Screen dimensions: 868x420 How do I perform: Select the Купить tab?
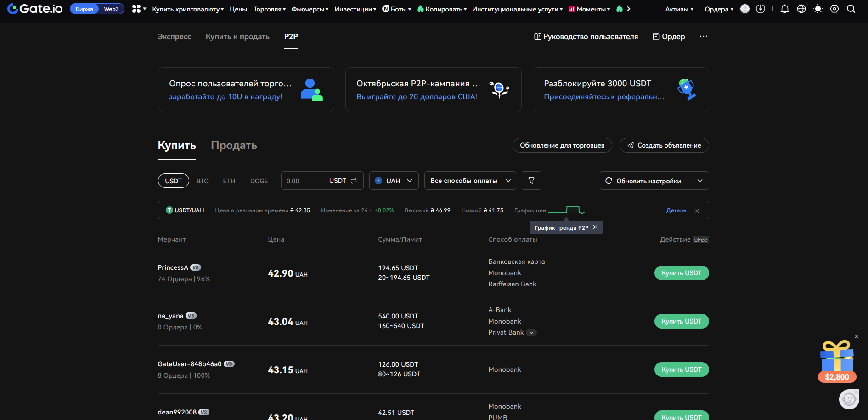click(x=177, y=145)
